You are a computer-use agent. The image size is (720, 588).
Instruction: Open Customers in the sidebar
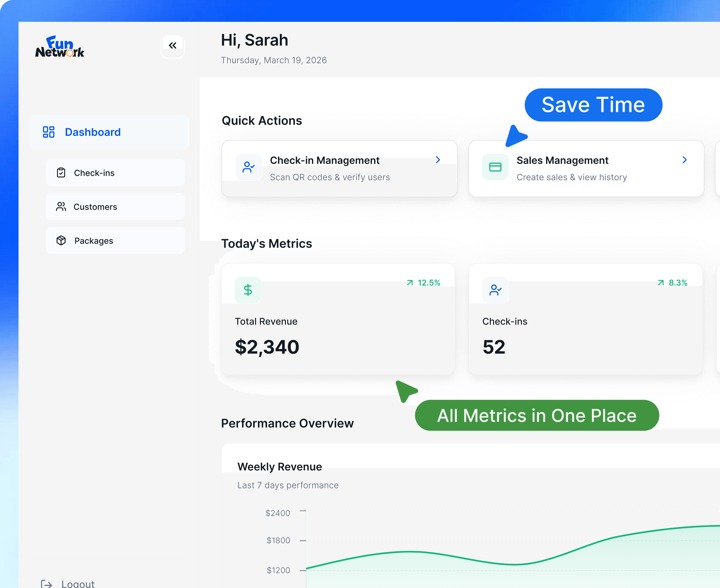tap(115, 207)
